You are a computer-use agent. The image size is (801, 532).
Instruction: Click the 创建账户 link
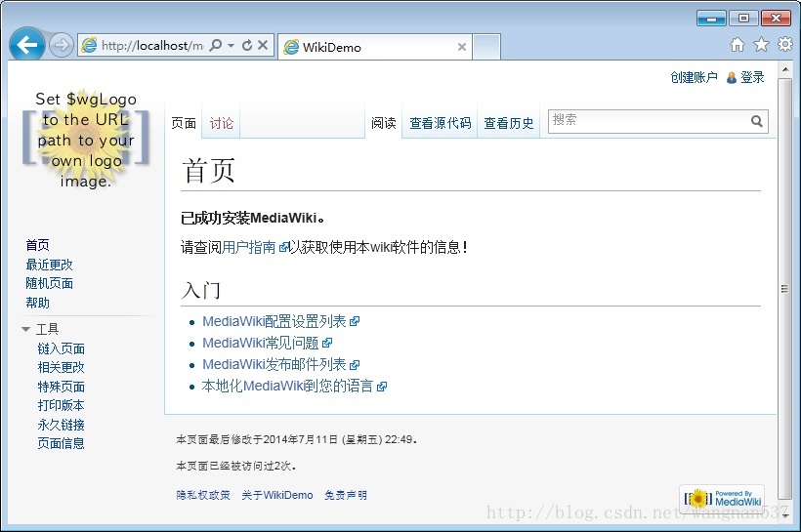(694, 77)
